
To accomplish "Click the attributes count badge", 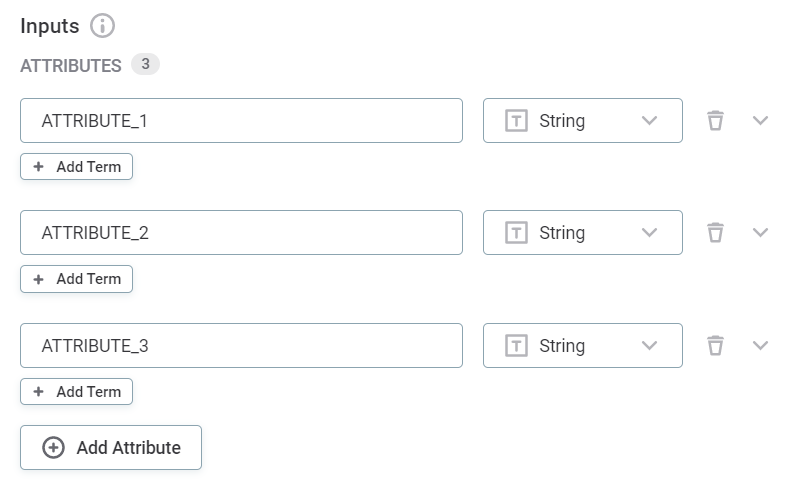I will click(145, 65).
